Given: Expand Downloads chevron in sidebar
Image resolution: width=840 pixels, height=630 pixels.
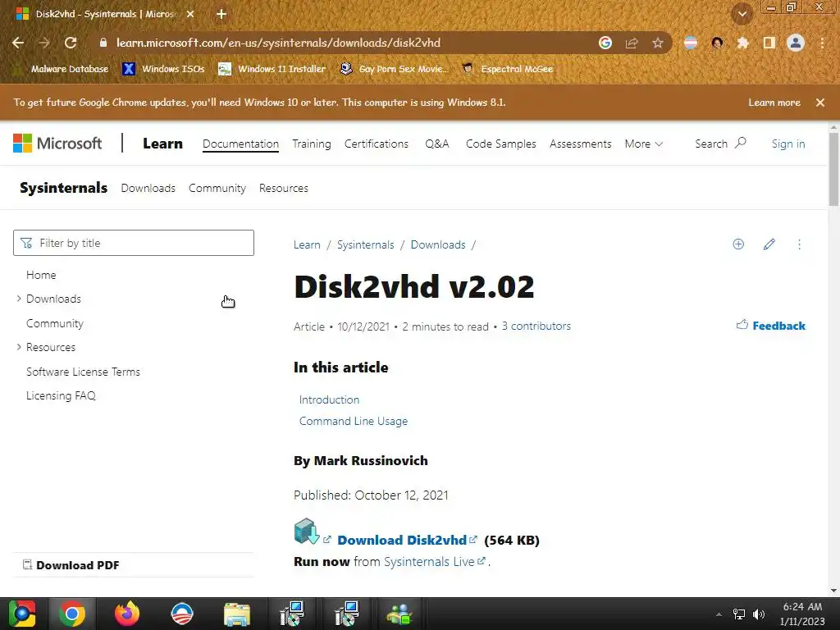Looking at the screenshot, I should click(x=19, y=299).
